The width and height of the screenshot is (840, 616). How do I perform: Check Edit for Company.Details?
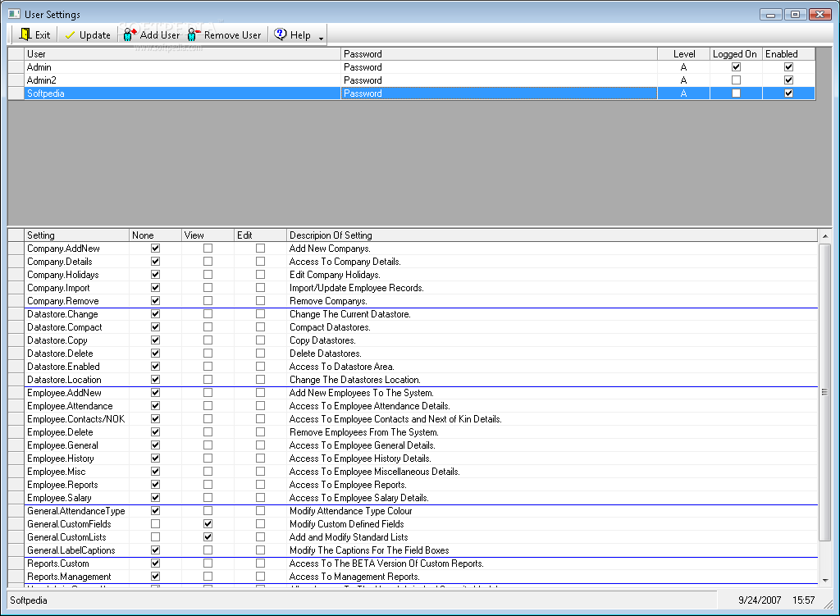pyautogui.click(x=260, y=262)
